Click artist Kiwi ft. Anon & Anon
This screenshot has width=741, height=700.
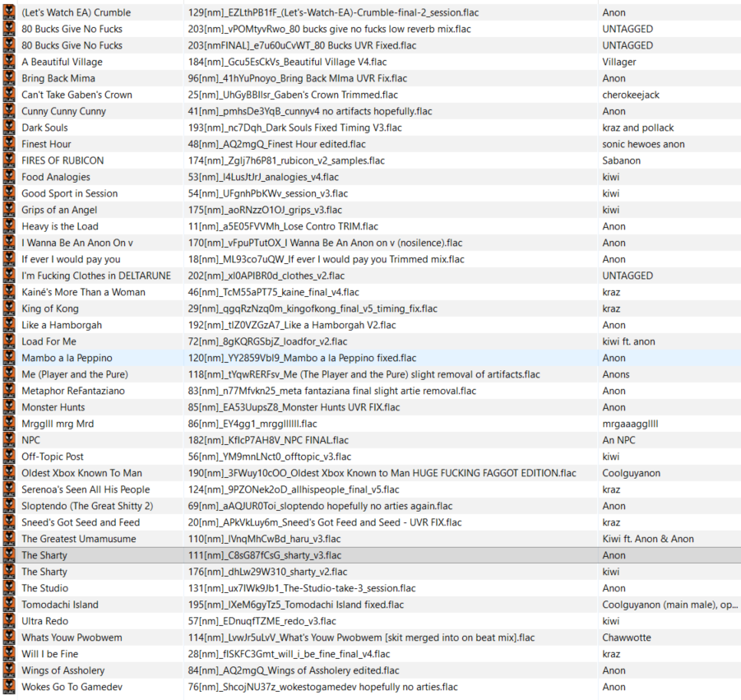(648, 539)
